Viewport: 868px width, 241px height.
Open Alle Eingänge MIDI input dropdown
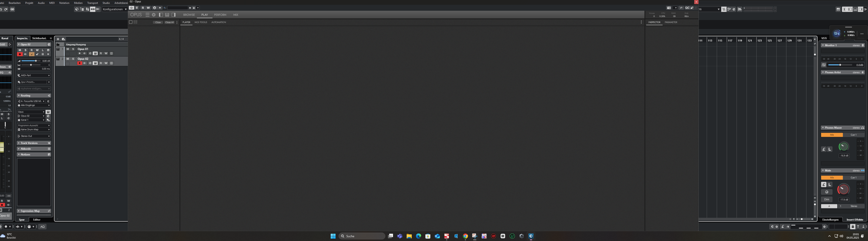click(34, 105)
